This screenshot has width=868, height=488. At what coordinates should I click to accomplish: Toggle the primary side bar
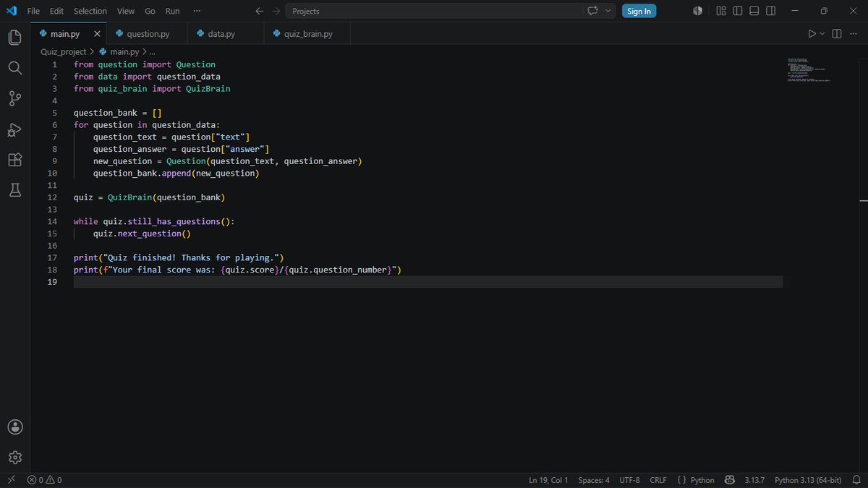pos(738,11)
